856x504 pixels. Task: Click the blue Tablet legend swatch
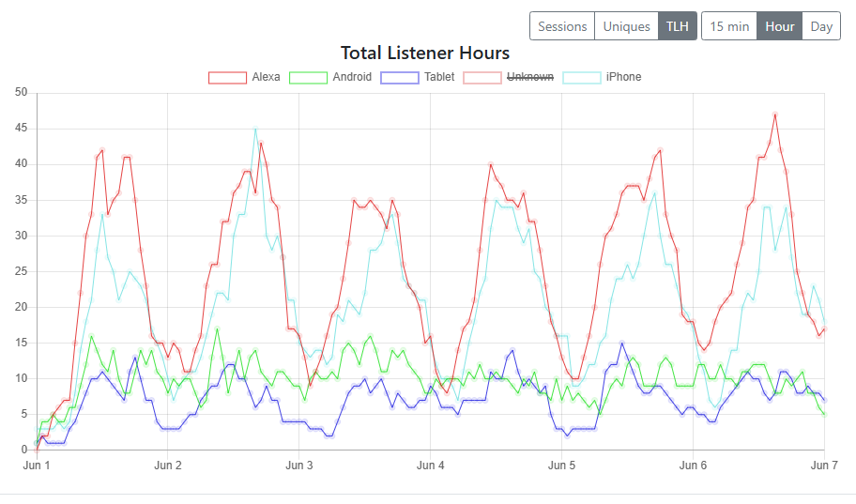(399, 77)
